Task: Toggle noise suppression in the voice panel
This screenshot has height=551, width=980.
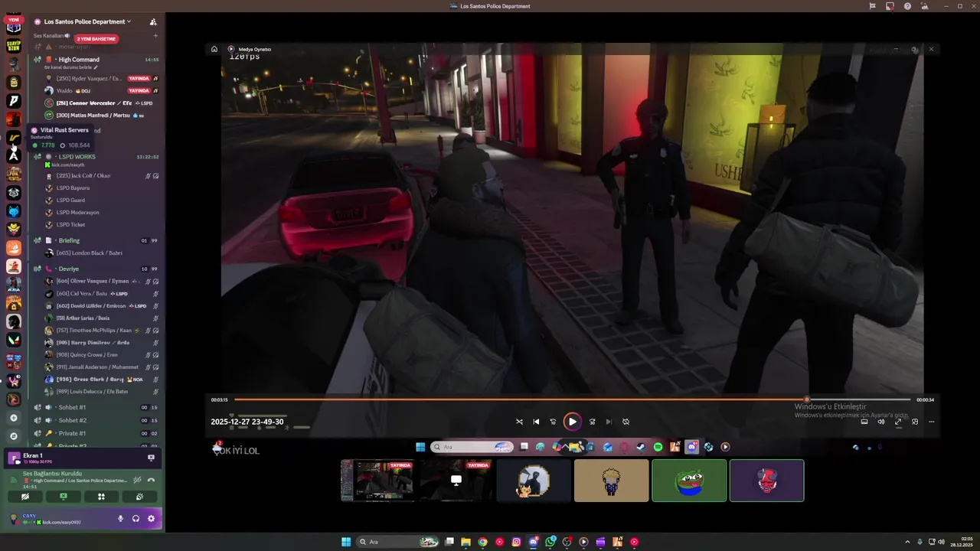Action: coord(137,480)
